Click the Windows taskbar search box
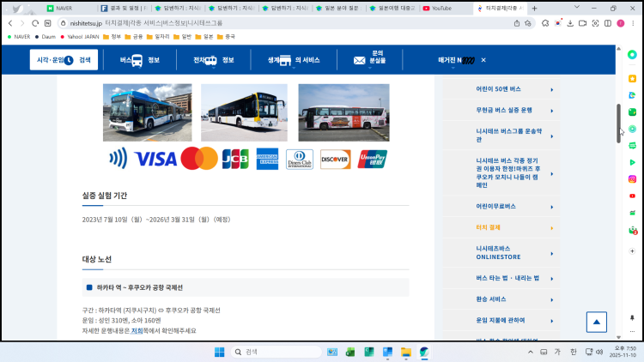644x362 pixels. click(273, 352)
